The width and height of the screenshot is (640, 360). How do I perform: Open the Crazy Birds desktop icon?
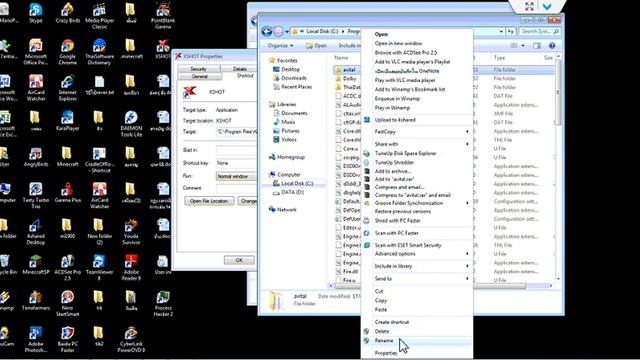tap(67, 13)
